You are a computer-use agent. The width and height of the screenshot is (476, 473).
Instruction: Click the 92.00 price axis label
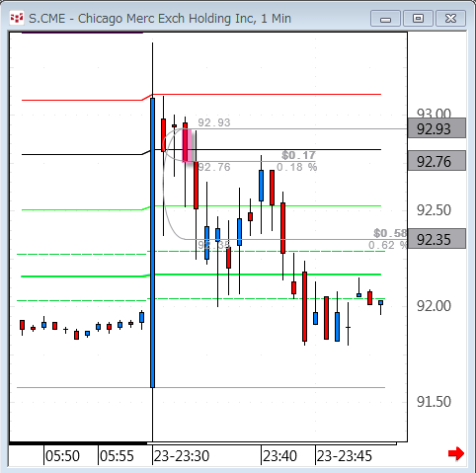tap(434, 306)
